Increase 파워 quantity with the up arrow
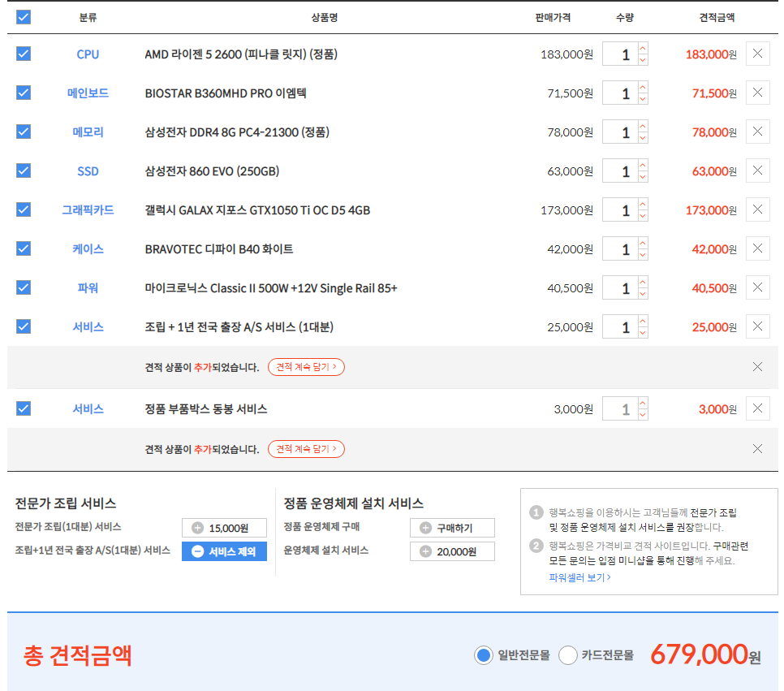The height and width of the screenshot is (691, 784). (x=643, y=283)
